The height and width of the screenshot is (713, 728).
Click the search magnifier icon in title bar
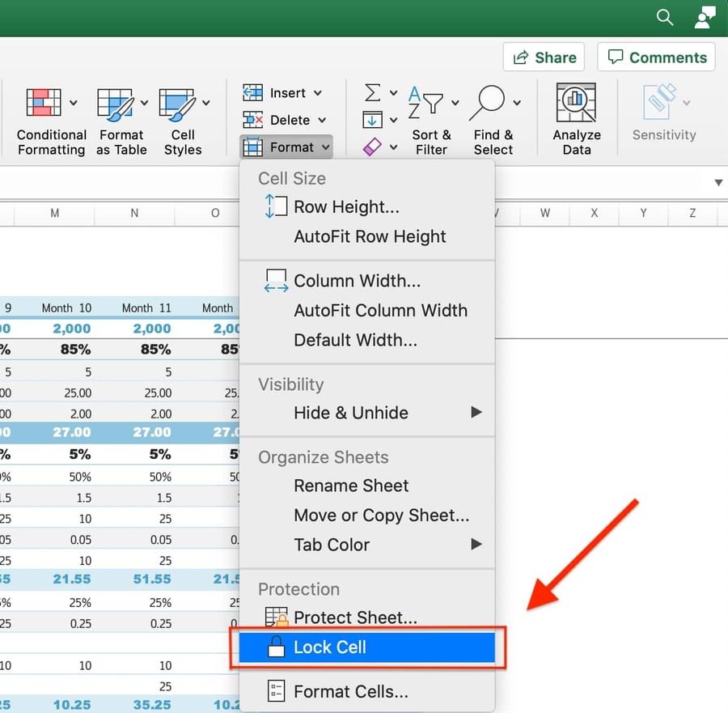[x=665, y=18]
